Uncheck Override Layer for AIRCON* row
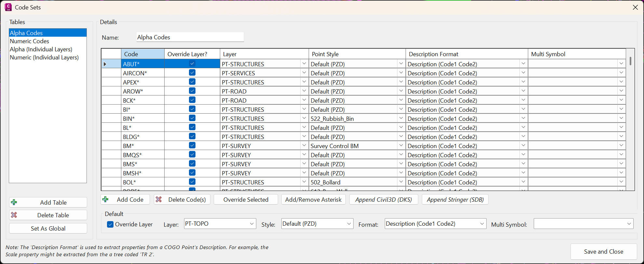Screen dimensions: 644x264 coord(192,73)
